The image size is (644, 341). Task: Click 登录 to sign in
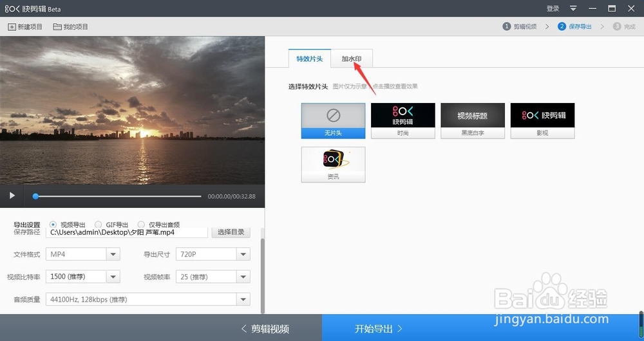553,8
